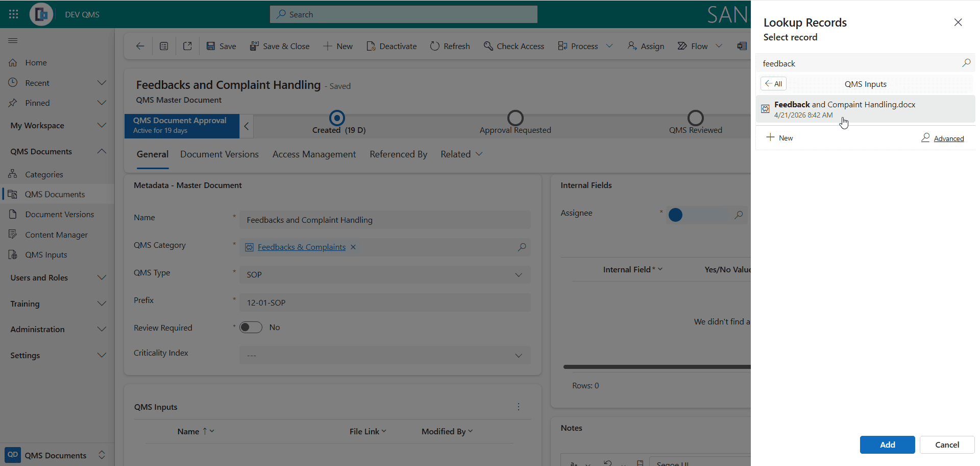Viewport: 980px width, 466px height.
Task: Click the Check Access command
Action: coord(514,46)
